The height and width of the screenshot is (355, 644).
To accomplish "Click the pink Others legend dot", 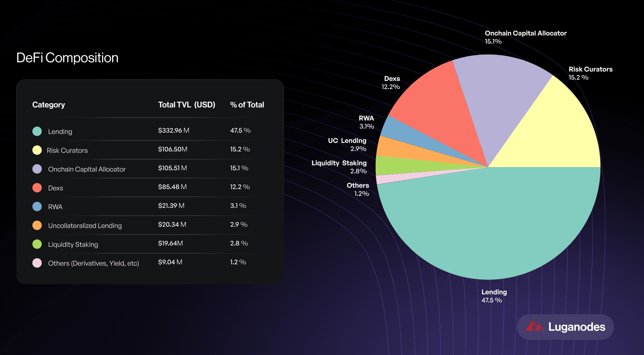I will pyautogui.click(x=37, y=263).
